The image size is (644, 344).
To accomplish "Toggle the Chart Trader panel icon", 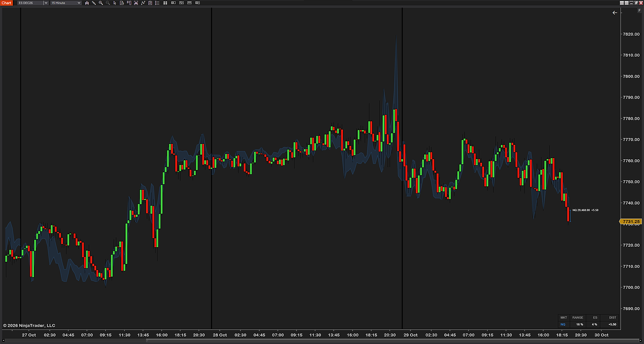I will [129, 3].
